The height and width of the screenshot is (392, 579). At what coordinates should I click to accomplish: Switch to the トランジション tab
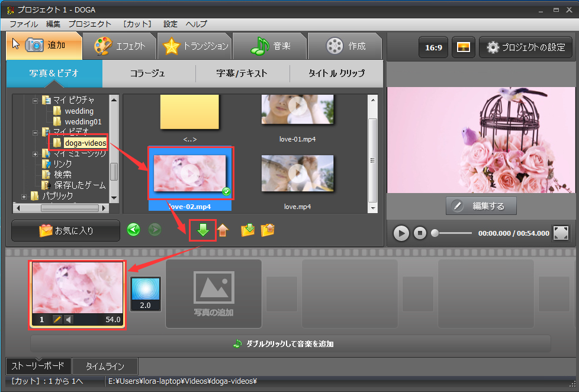(195, 46)
